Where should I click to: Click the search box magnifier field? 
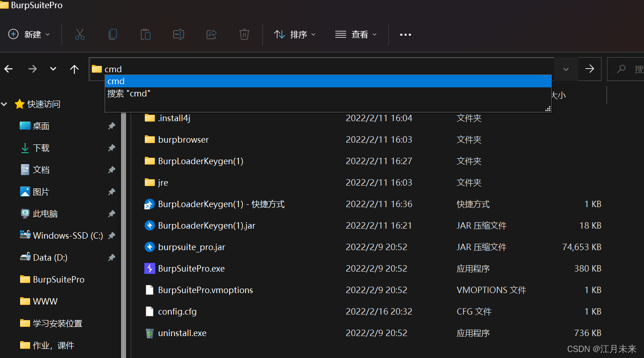point(626,69)
